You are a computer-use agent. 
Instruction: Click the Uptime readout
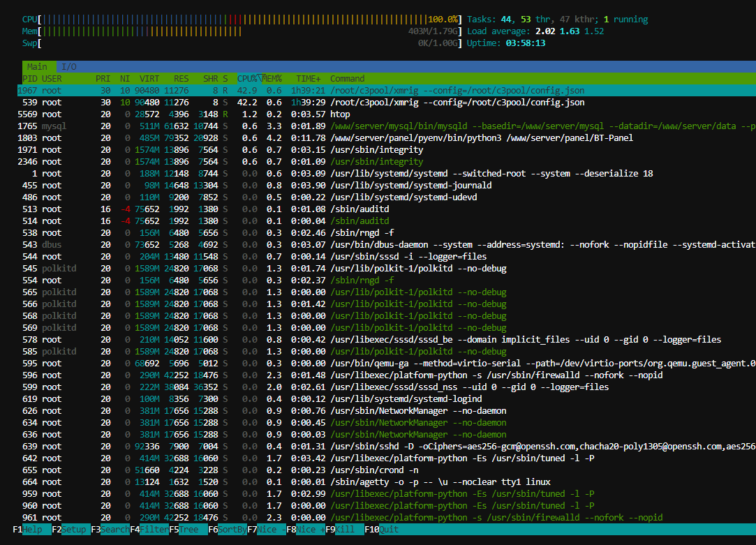[x=506, y=43]
